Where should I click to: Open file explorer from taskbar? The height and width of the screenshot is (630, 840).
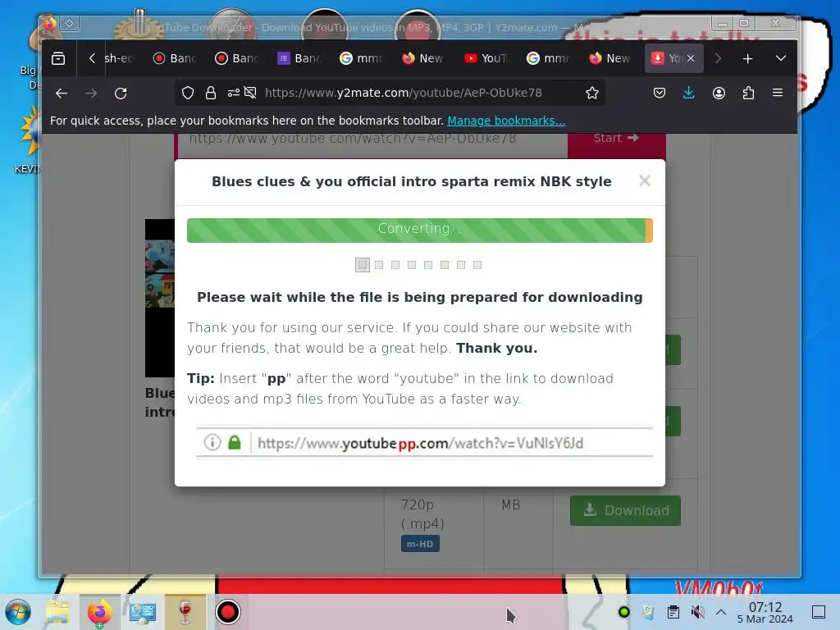pyautogui.click(x=58, y=612)
